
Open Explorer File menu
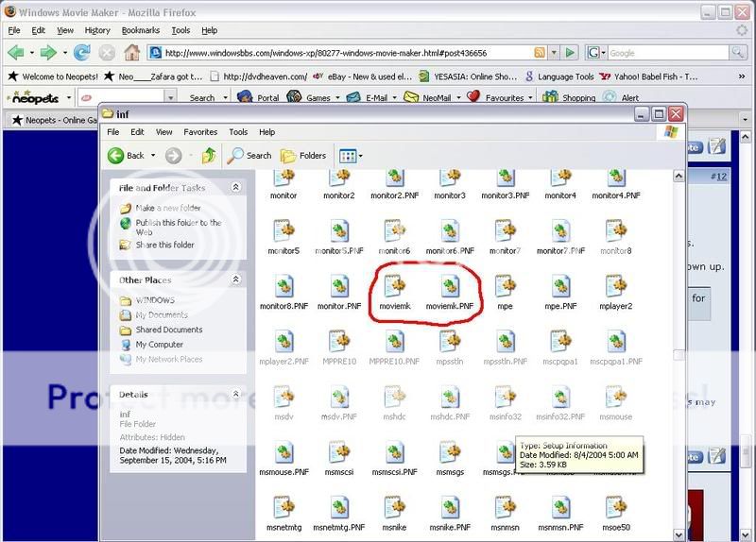click(112, 132)
